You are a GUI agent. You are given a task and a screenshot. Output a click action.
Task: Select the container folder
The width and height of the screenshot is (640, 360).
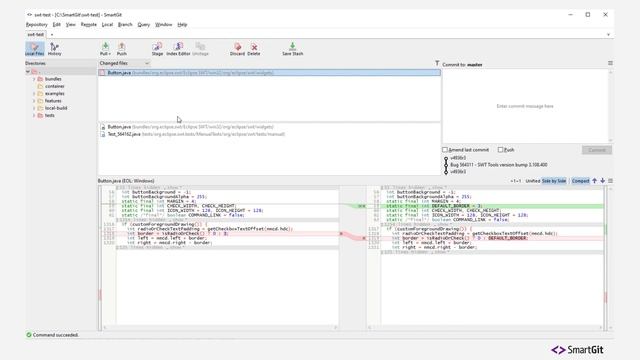[55, 86]
